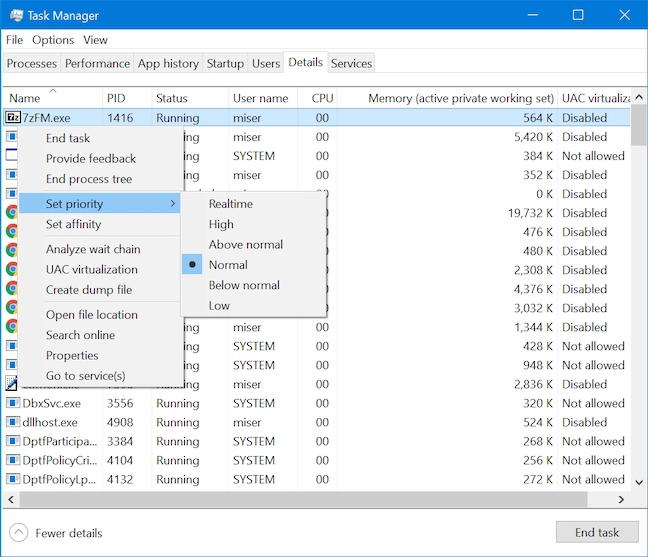Click the horizontal scrollbar thumb
The width and height of the screenshot is (648, 557).
(x=303, y=499)
